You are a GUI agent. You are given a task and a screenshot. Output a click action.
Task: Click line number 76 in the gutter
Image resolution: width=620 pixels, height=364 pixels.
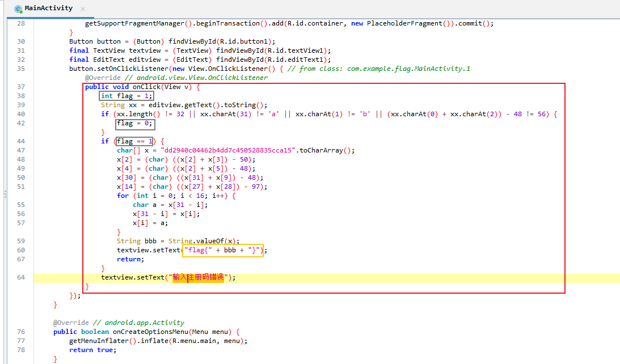[21, 332]
